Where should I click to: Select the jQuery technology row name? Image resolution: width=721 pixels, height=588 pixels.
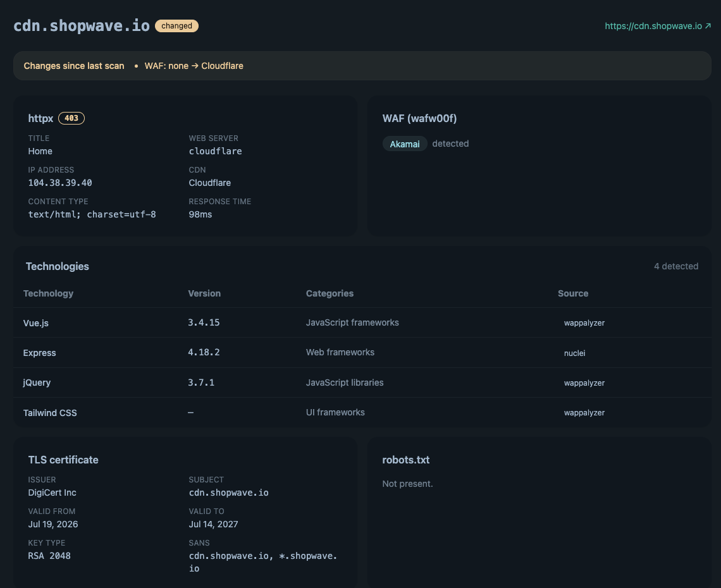click(37, 383)
